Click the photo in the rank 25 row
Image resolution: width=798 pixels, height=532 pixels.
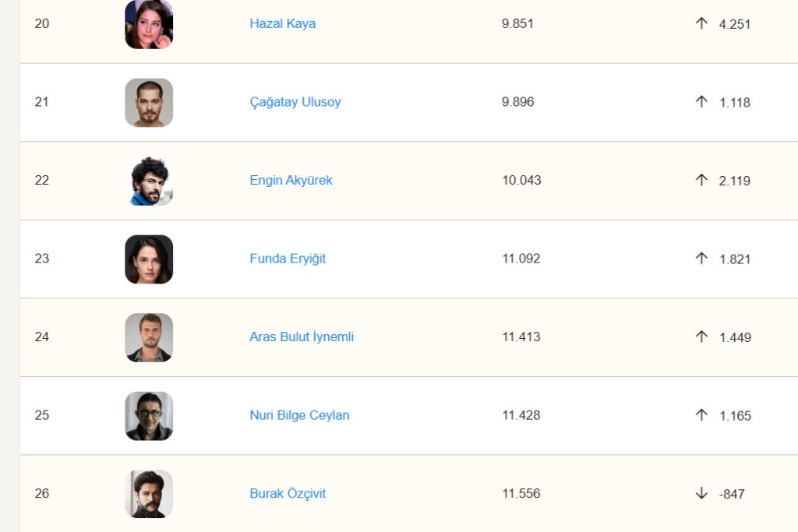pyautogui.click(x=149, y=416)
